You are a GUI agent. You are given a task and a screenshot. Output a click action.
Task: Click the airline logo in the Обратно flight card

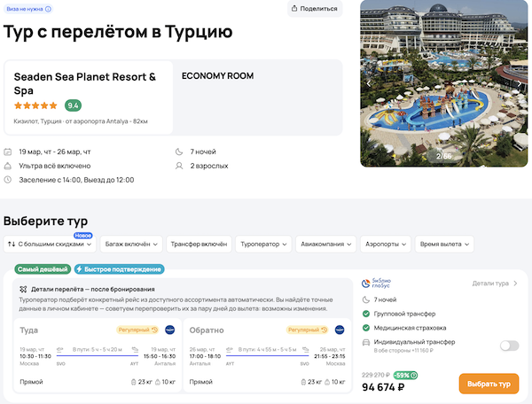pos(338,330)
